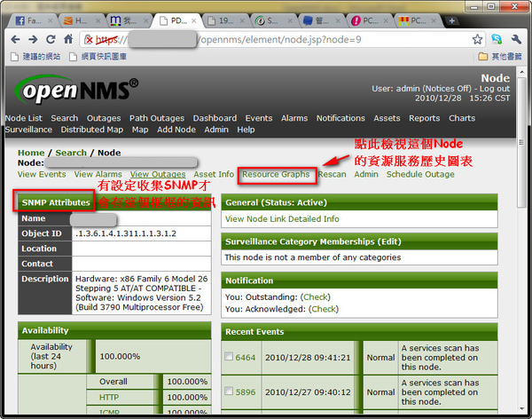Switch to the Facebook tab
The width and height of the screenshot is (532, 419).
pos(33,20)
